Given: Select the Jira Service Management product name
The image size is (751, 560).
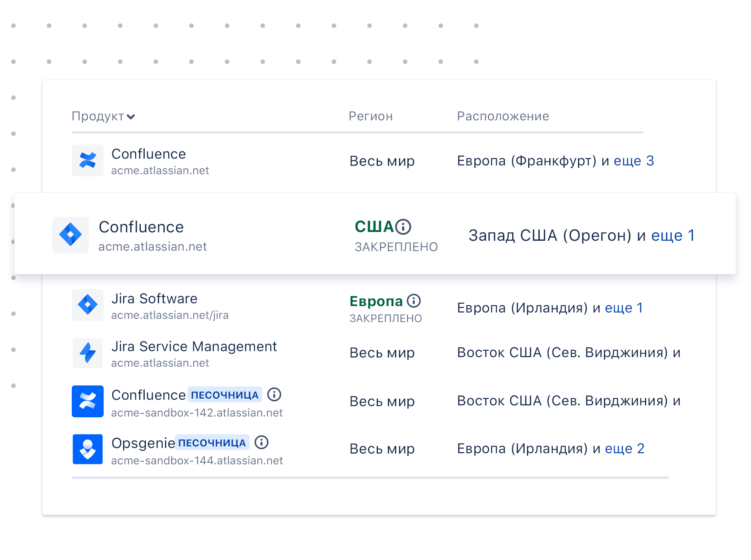Looking at the screenshot, I should click(194, 346).
